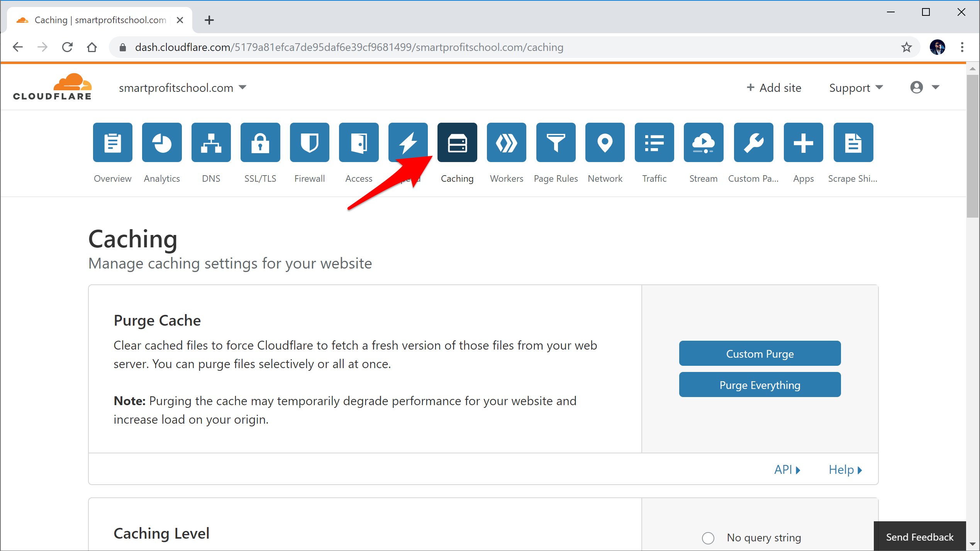
Task: Open the Network location pin icon
Action: 605,142
